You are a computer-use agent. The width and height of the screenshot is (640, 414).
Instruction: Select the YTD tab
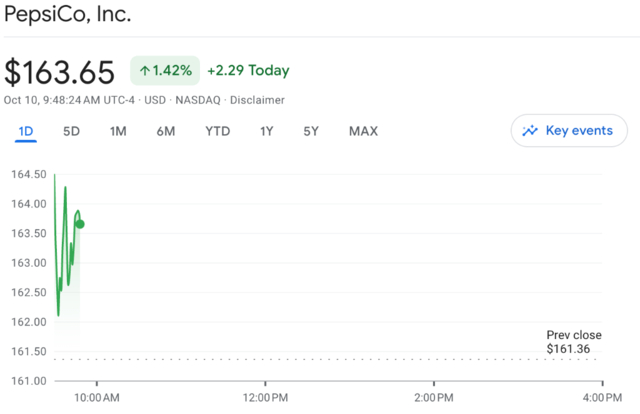pos(217,131)
